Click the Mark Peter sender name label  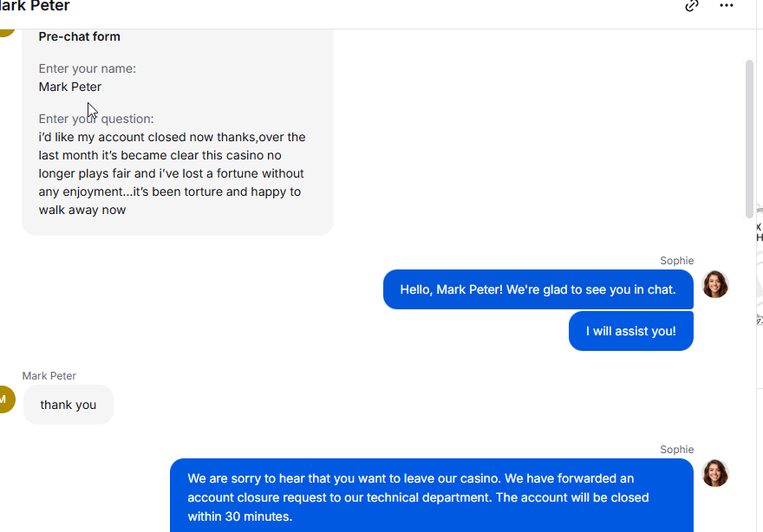(x=49, y=376)
